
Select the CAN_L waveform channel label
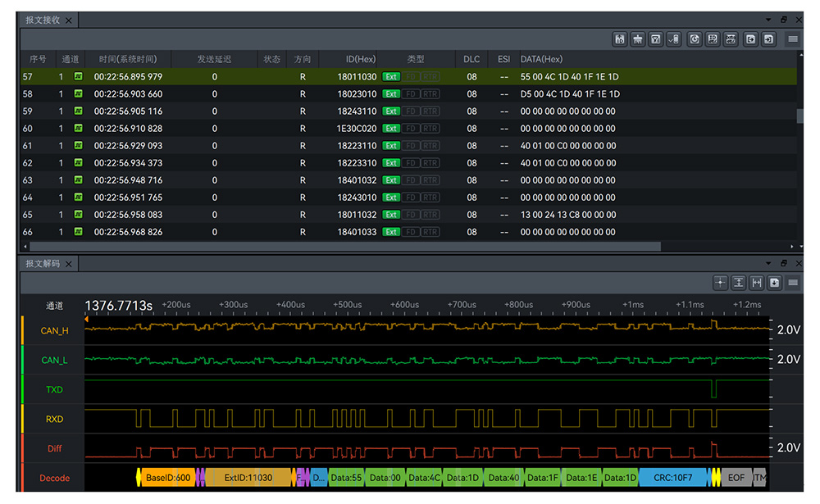tap(54, 360)
